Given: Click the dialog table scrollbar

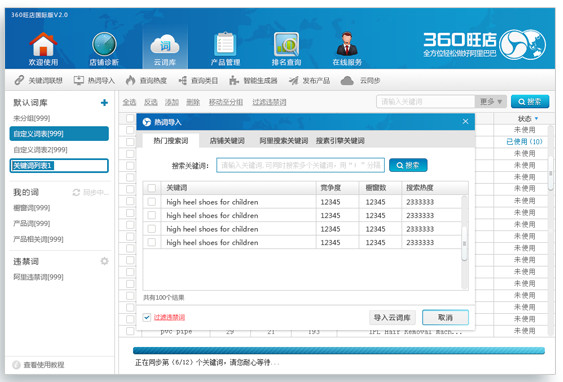Looking at the screenshot, I should [464, 243].
